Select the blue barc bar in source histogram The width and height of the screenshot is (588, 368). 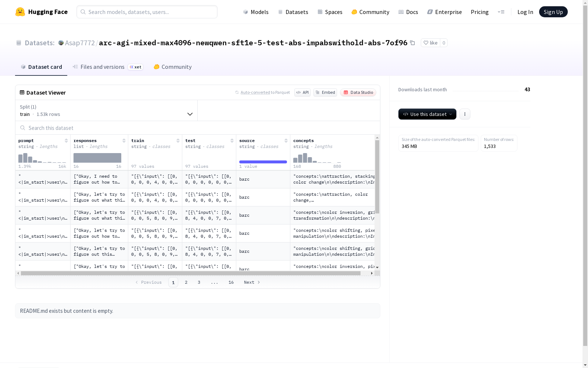(x=263, y=162)
